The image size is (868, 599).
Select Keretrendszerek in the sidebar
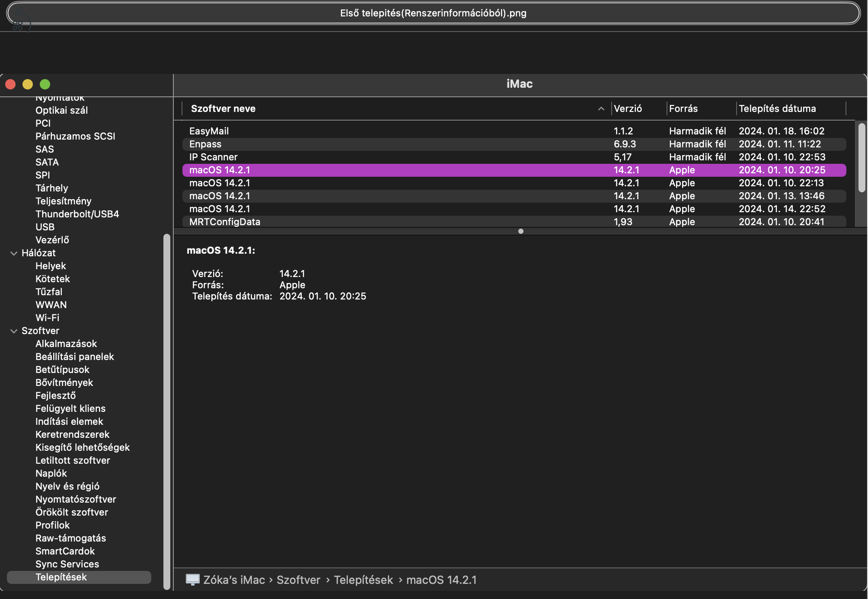(72, 435)
